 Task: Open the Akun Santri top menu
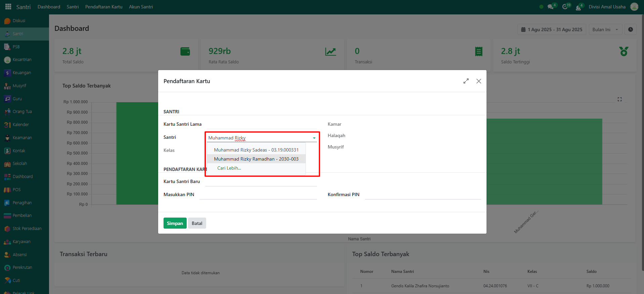141,7
